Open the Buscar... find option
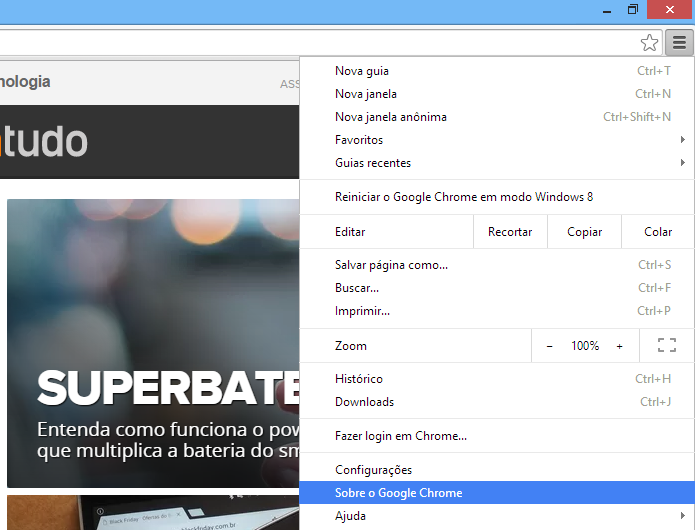The height and width of the screenshot is (530, 695). [497, 288]
